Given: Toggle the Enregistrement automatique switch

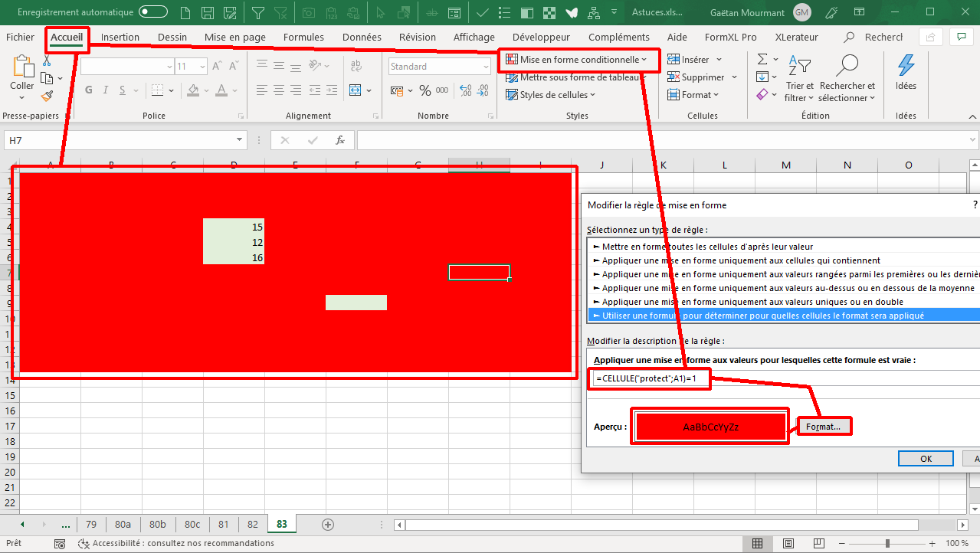Looking at the screenshot, I should tap(153, 12).
